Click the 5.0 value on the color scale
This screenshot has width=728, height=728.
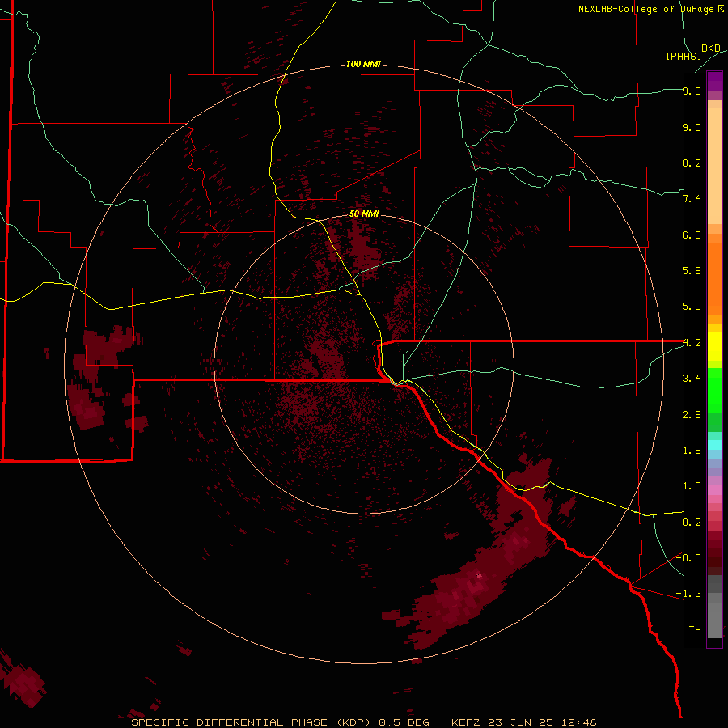[x=692, y=307]
